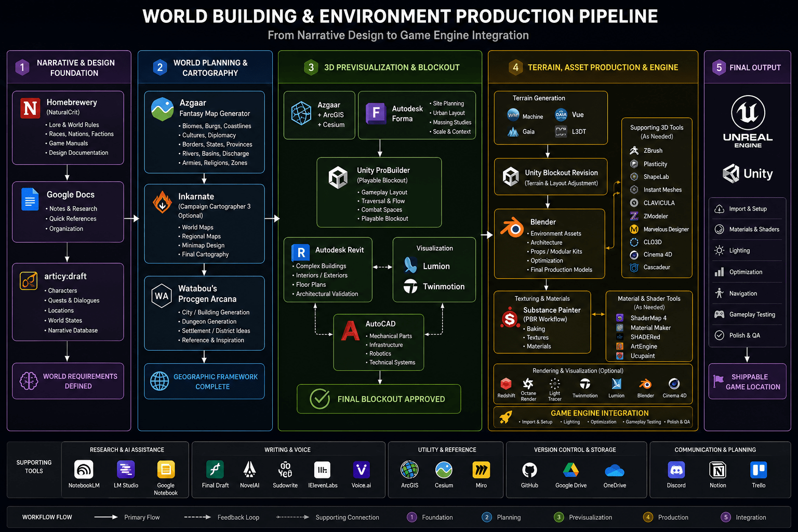Click "Final Production Models" under Blender
This screenshot has height=532, width=798.
tap(561, 270)
